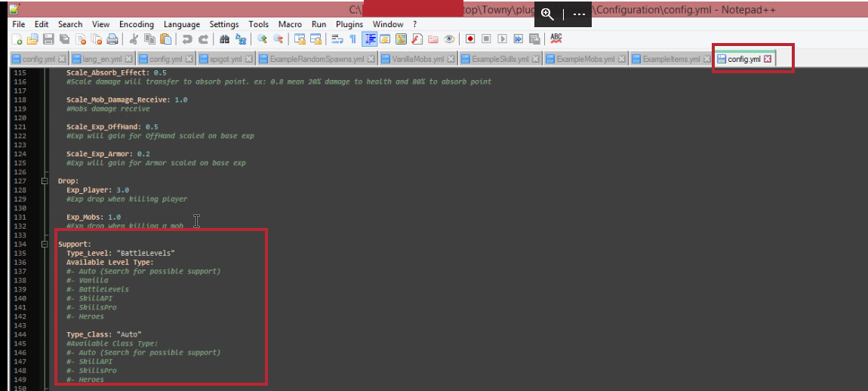Screen dimensions: 868x391
Task: Open the Window menu
Action: pyautogui.click(x=388, y=24)
